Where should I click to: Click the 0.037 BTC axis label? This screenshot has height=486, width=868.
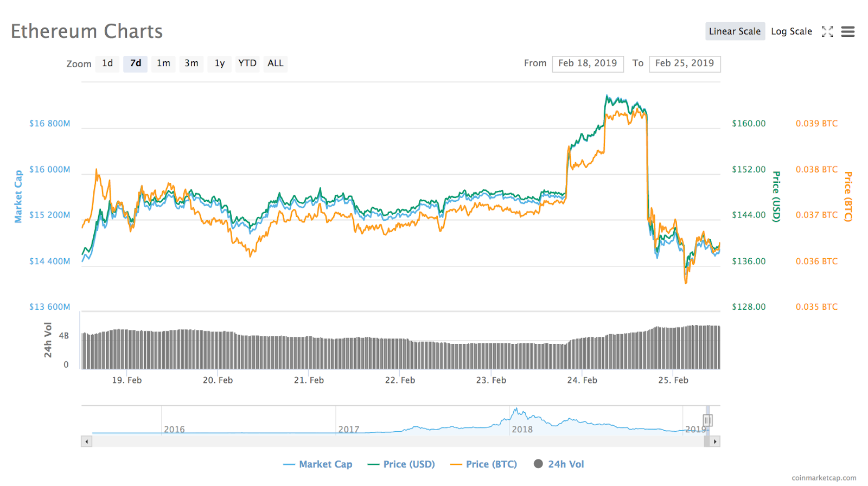point(816,215)
